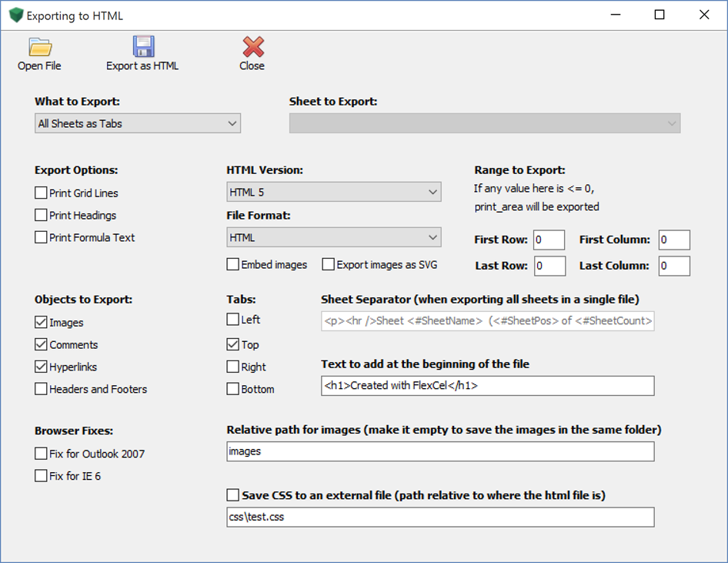Check the Fix for Outlook 2007 box
Viewport: 728px width, 563px height.
[42, 454]
